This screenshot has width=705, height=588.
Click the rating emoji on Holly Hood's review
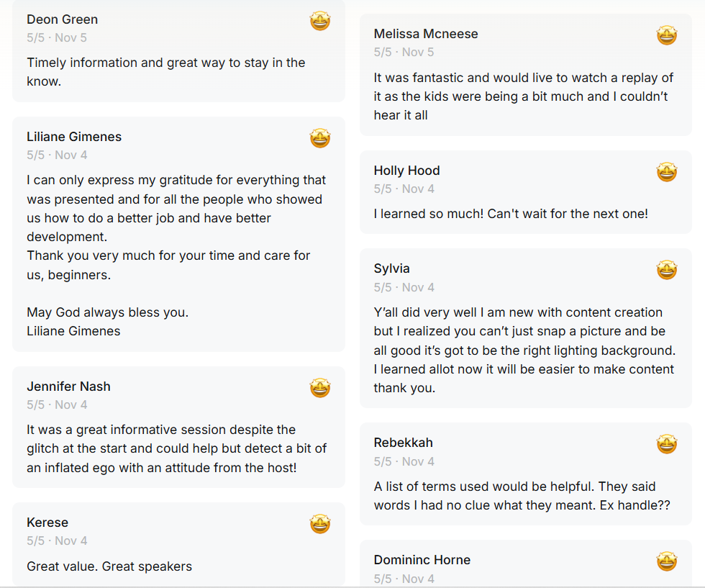coord(667,172)
